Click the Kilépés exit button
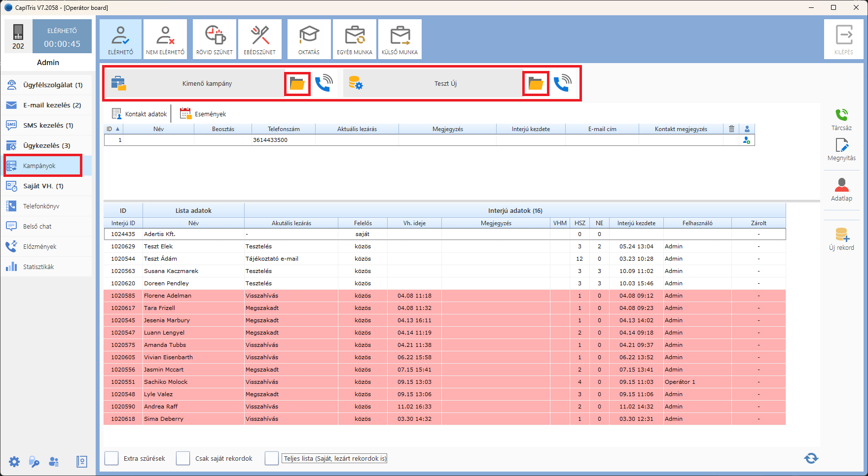The width and height of the screenshot is (868, 476). 844,39
